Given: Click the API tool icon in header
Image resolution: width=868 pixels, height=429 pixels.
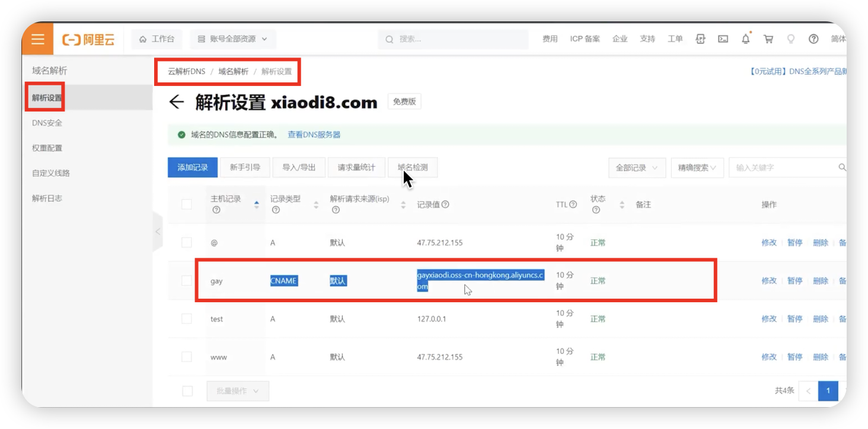Looking at the screenshot, I should [x=700, y=39].
